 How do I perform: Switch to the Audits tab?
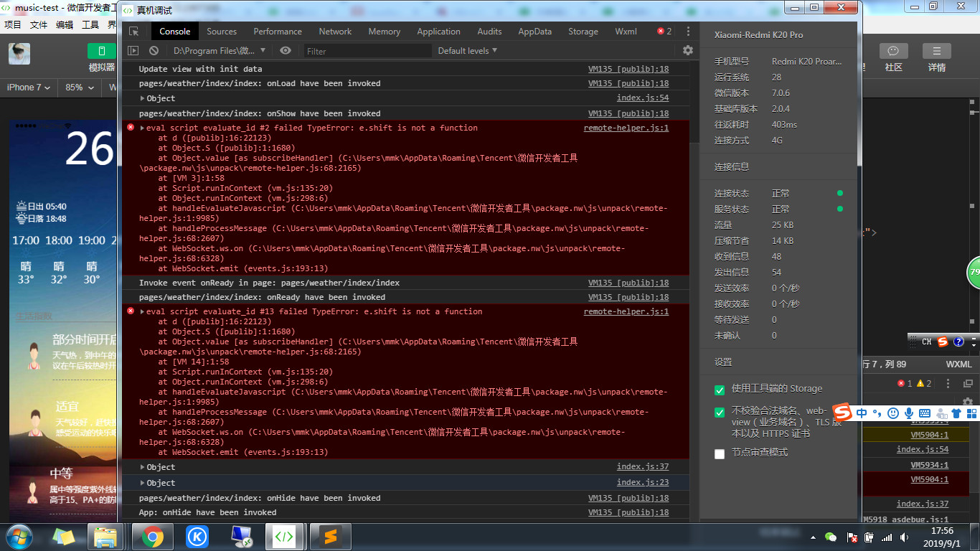click(489, 32)
